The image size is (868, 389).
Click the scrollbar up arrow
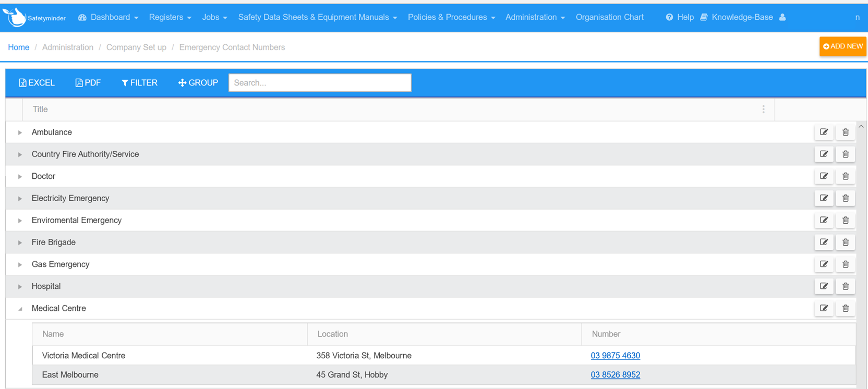(x=861, y=126)
